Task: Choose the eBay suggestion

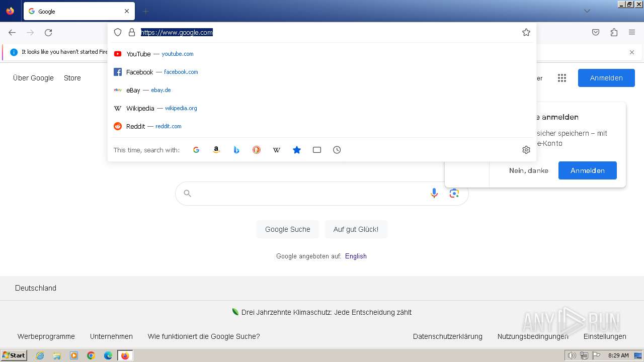Action: coord(322,90)
